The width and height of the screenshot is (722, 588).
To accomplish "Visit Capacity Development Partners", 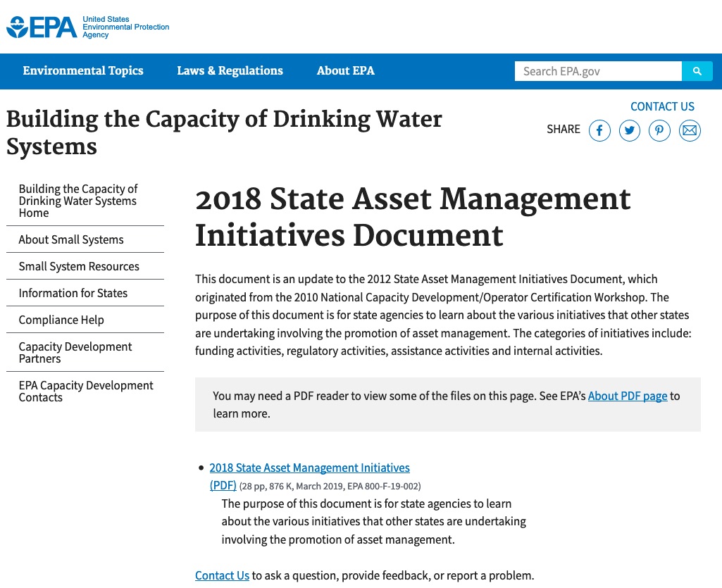I will tap(75, 352).
